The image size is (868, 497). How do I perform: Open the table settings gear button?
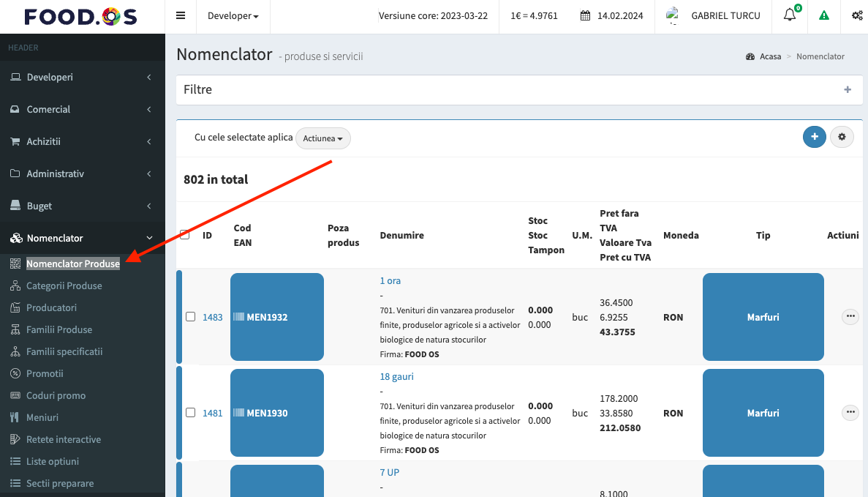coord(842,137)
